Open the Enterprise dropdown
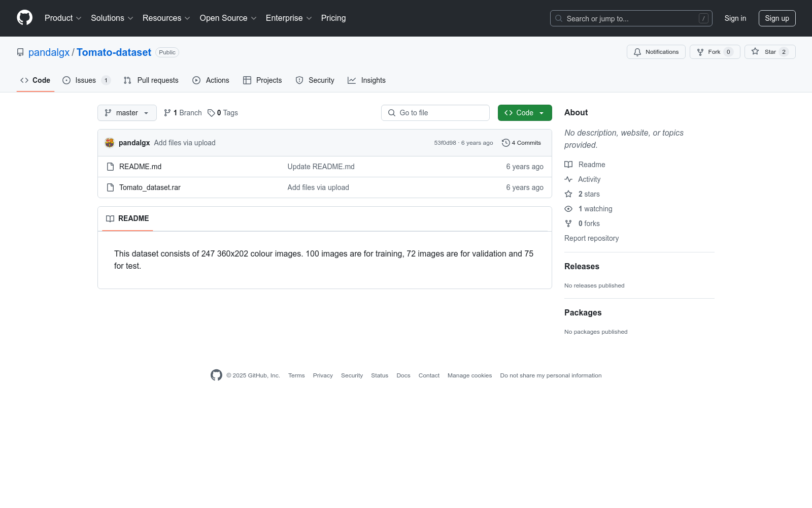This screenshot has height=508, width=812. [x=289, y=18]
